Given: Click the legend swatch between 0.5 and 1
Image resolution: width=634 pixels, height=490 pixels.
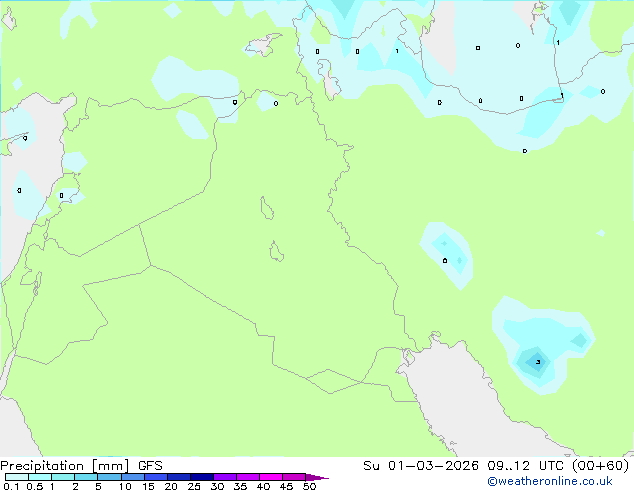Looking at the screenshot, I should pos(40,477).
